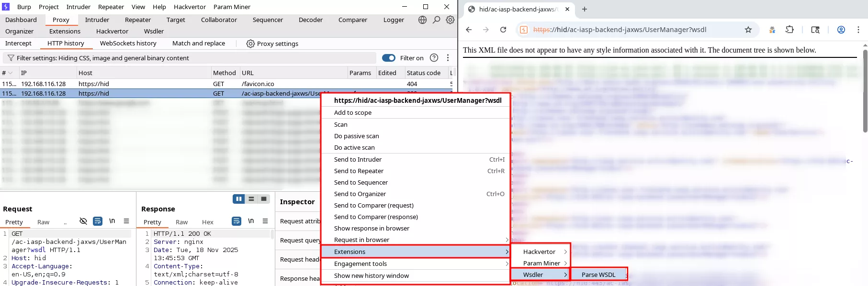The image size is (868, 286).
Task: Select Do active scan
Action: coord(415,147)
